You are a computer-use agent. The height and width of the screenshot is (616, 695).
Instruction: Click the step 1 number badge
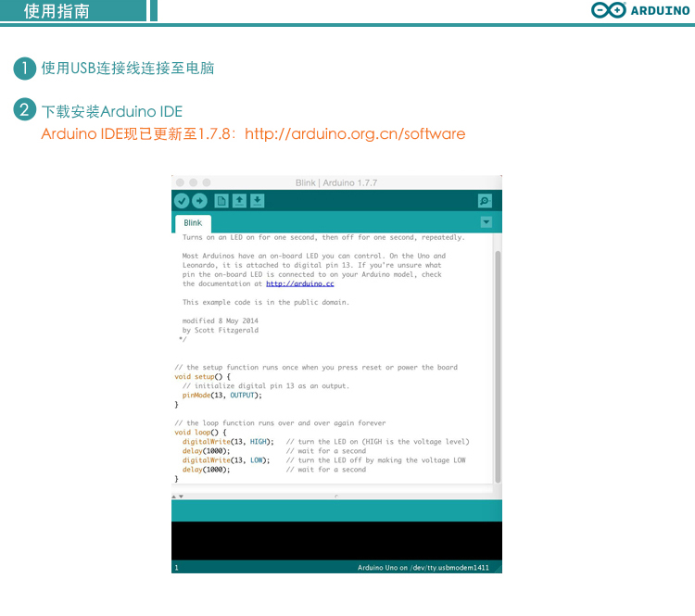coord(23,69)
